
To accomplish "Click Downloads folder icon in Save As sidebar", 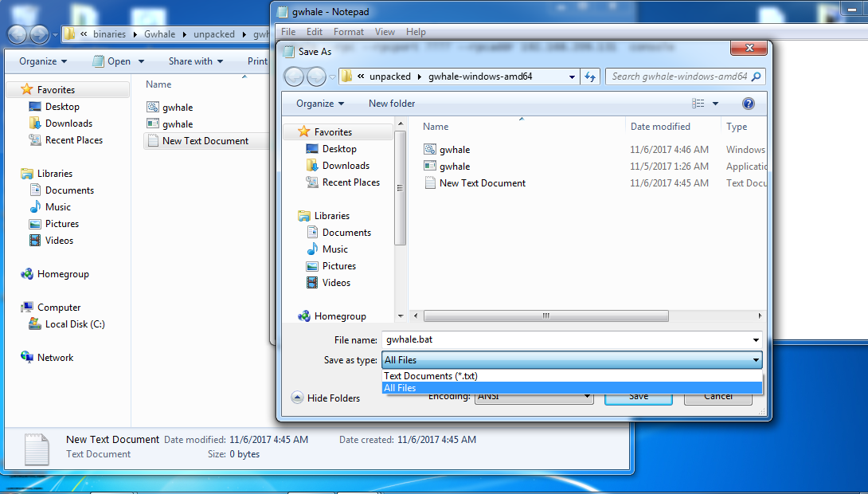I will click(312, 166).
